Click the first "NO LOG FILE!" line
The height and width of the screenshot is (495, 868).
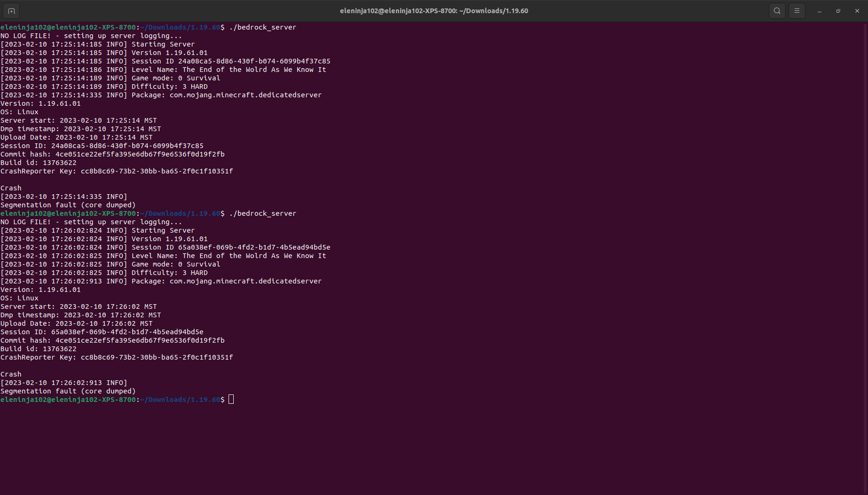click(x=91, y=36)
